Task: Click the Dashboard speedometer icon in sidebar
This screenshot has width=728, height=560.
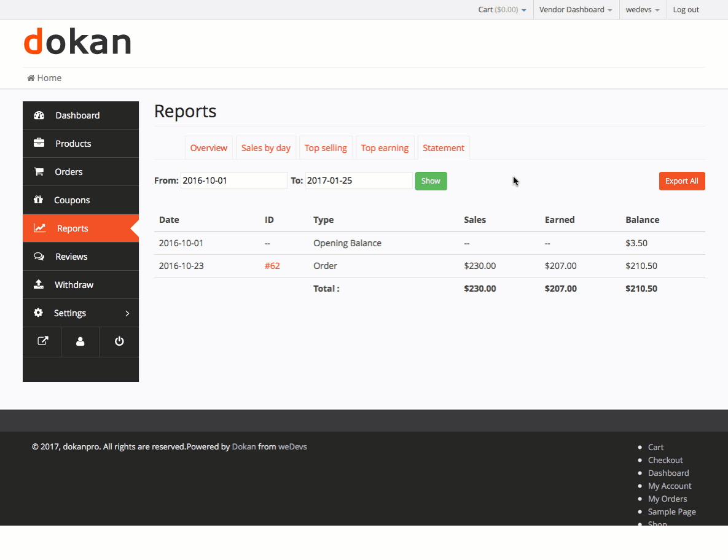Action: [39, 115]
